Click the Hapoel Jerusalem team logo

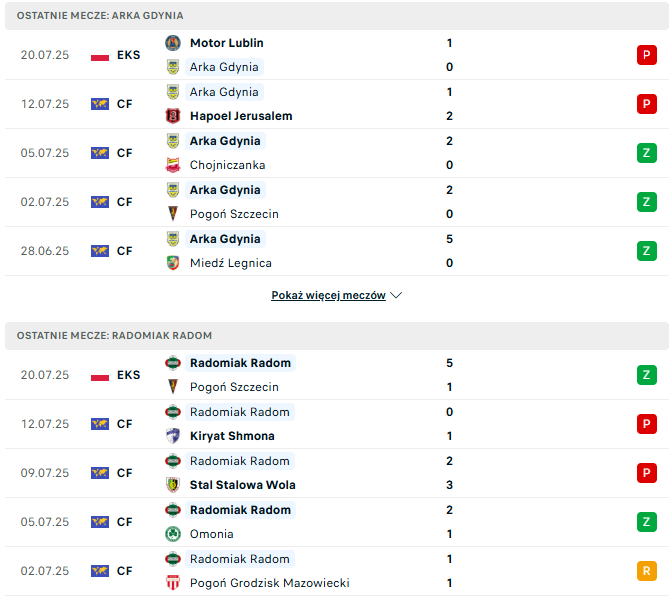[x=173, y=116]
